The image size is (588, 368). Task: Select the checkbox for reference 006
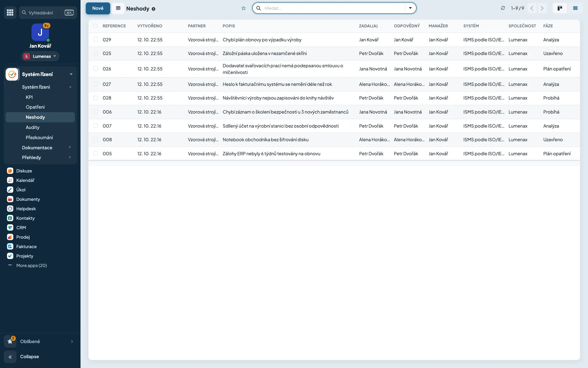tap(96, 112)
